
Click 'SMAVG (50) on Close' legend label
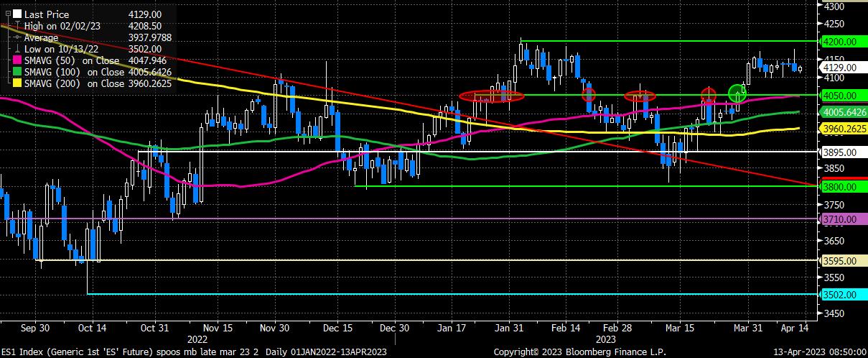(x=73, y=61)
